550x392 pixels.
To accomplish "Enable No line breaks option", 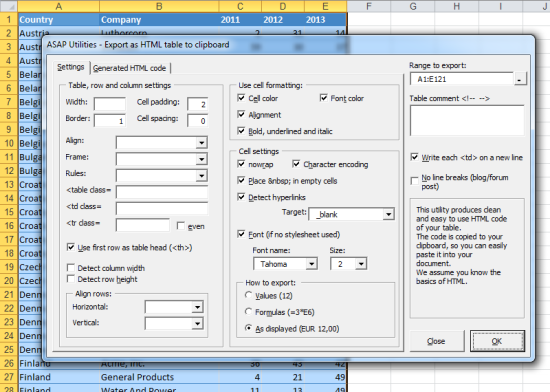I will [x=414, y=180].
